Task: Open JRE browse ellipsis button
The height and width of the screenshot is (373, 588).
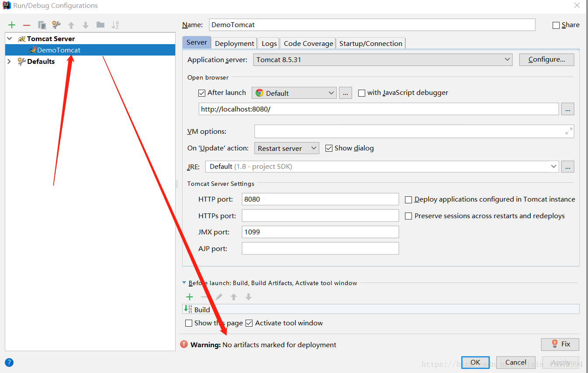Action: (568, 167)
